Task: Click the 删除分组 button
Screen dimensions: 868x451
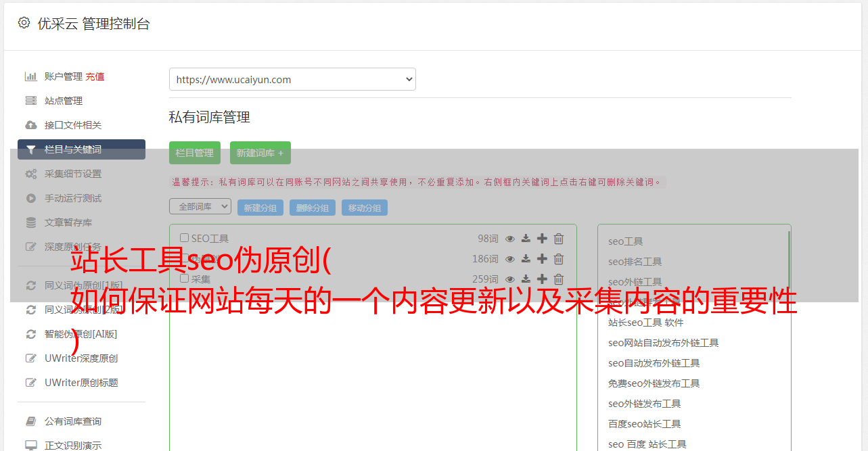Action: (x=313, y=208)
